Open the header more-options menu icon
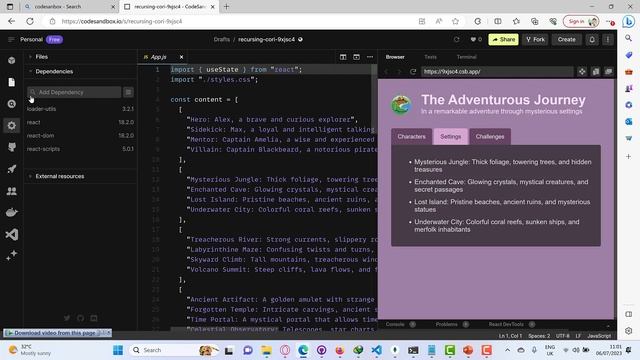The width and height of the screenshot is (640, 360). point(607,40)
